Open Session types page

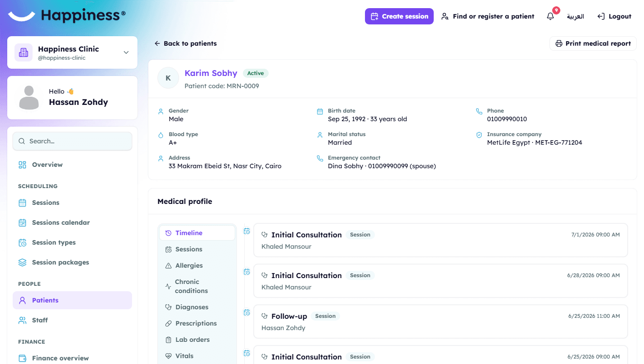(72, 242)
